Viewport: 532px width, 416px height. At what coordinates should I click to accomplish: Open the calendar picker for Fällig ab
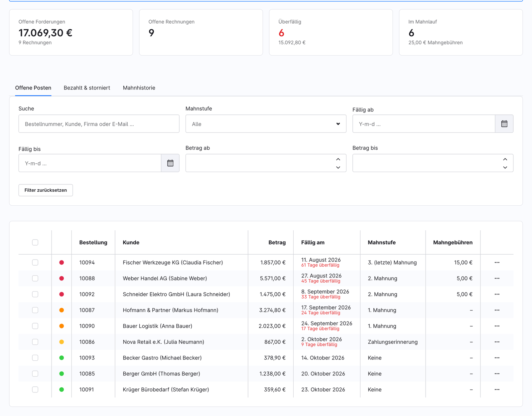(504, 124)
